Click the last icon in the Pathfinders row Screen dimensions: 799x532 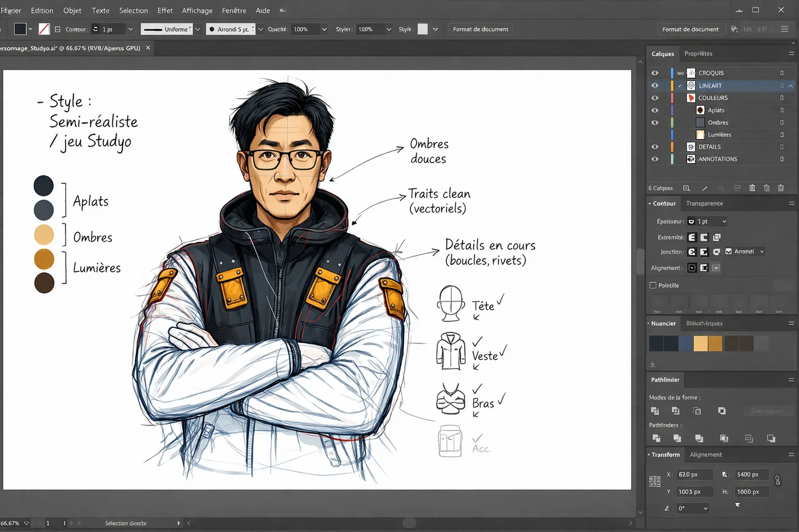click(x=771, y=438)
